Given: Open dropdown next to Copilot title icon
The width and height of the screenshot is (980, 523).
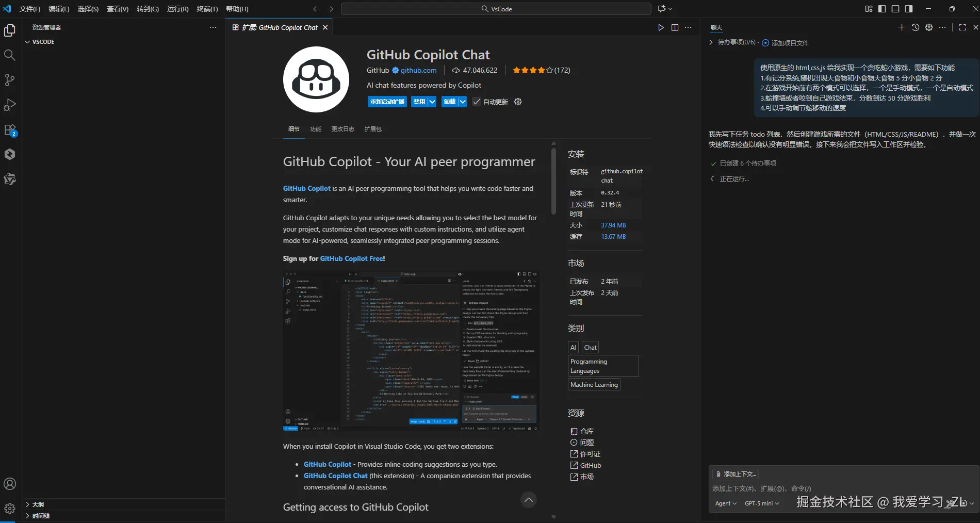Looking at the screenshot, I should (x=671, y=9).
